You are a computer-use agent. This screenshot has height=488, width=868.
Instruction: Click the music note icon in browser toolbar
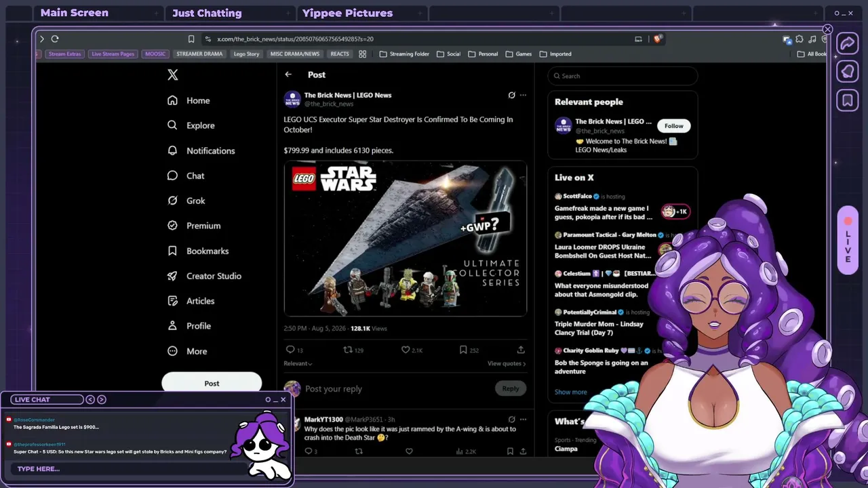tap(812, 39)
